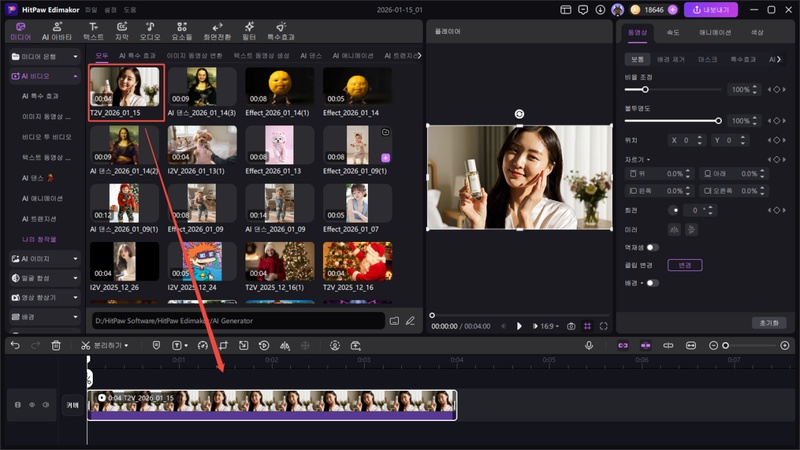Open the 16:9 aspect ratio dropdown
This screenshot has width=800, height=450.
pos(547,326)
